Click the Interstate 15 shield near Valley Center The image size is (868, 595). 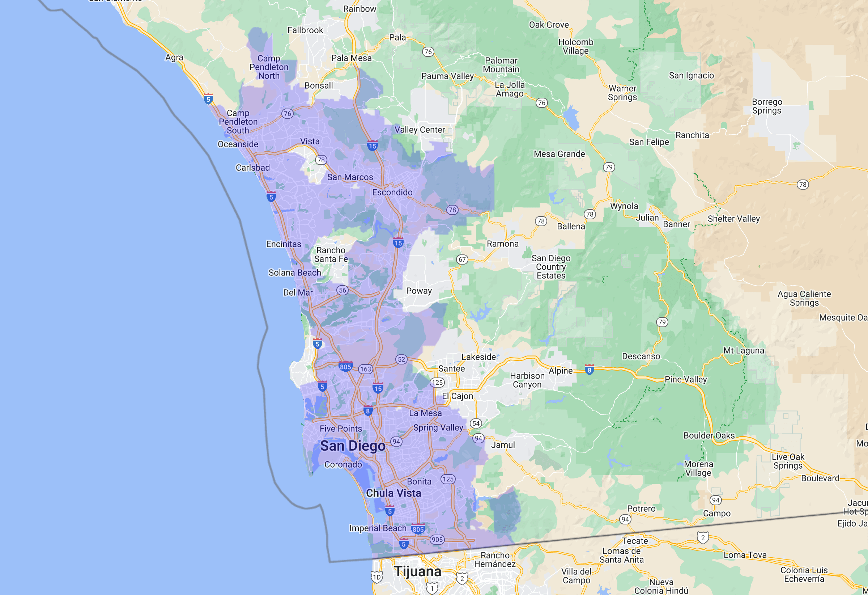(x=372, y=145)
